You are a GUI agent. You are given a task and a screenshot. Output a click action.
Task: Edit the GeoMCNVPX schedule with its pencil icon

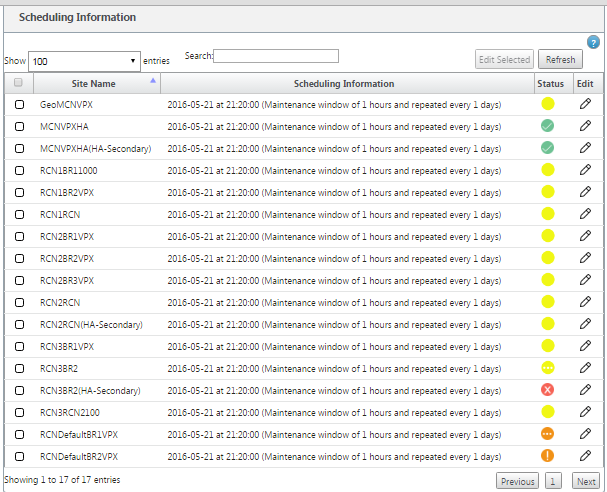coord(585,104)
